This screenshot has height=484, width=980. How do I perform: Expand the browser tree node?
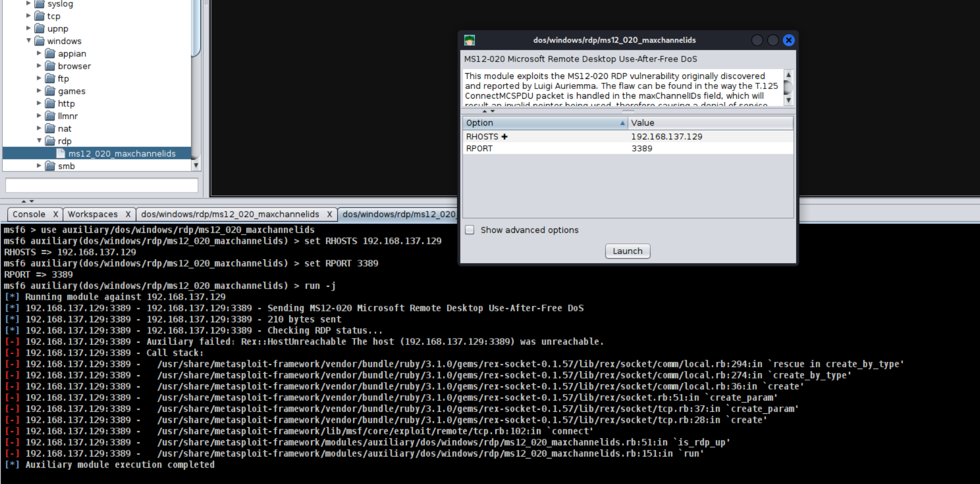(x=39, y=65)
